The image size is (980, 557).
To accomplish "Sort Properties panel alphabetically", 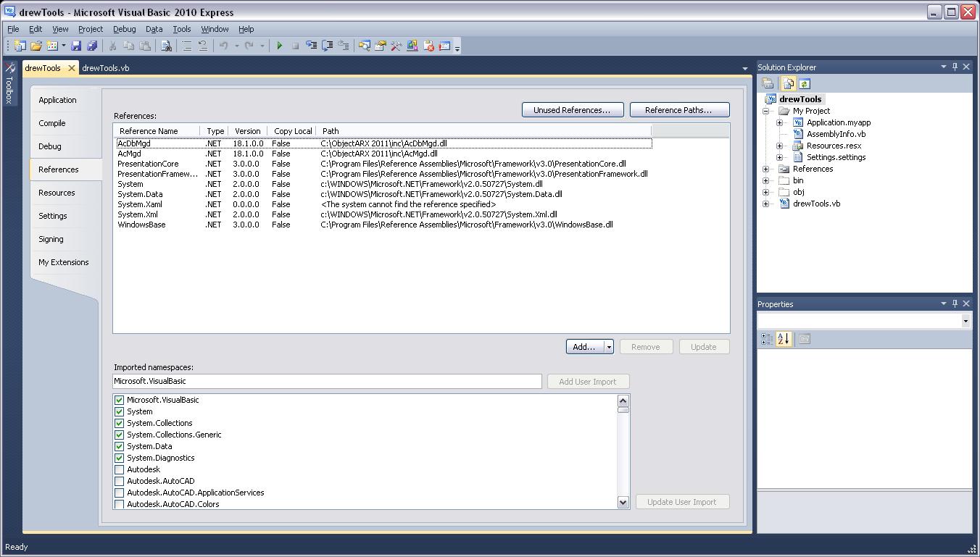I will tap(783, 339).
